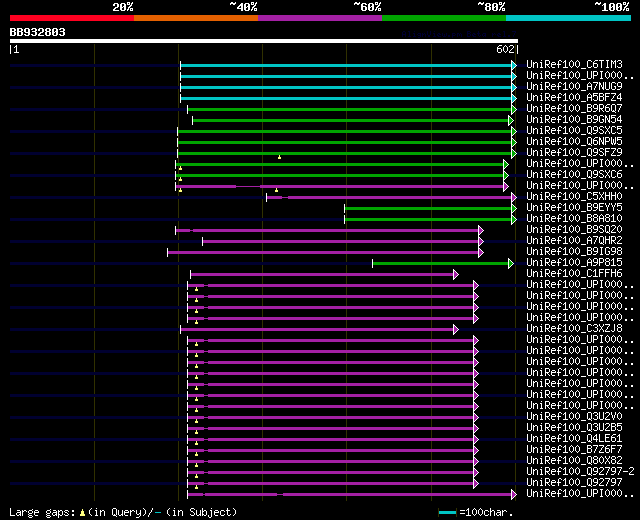Select the UniRef100_Q9SXC6 label
The width and height of the screenshot is (640, 520).
click(x=574, y=175)
